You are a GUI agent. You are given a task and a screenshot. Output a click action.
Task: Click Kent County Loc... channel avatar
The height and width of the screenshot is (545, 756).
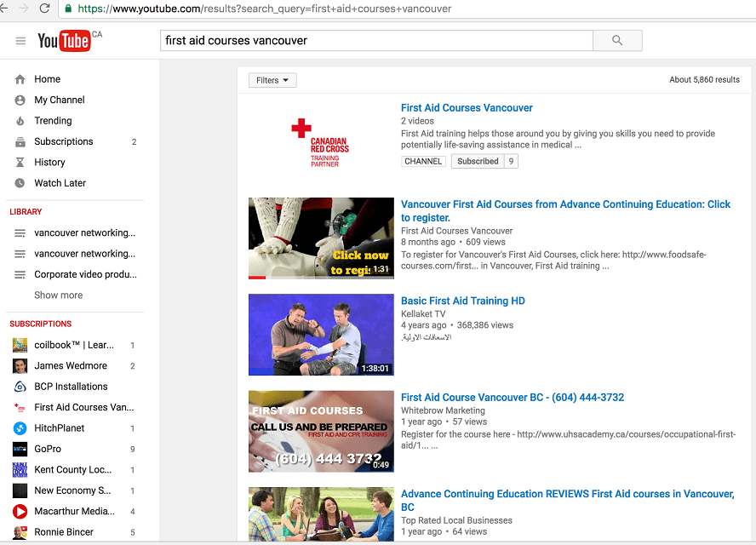(x=20, y=469)
